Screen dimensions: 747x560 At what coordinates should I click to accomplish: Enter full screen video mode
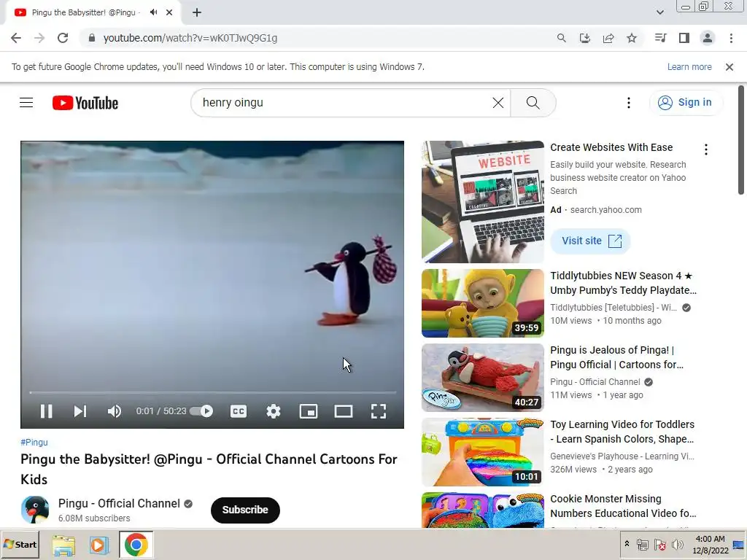pyautogui.click(x=379, y=411)
